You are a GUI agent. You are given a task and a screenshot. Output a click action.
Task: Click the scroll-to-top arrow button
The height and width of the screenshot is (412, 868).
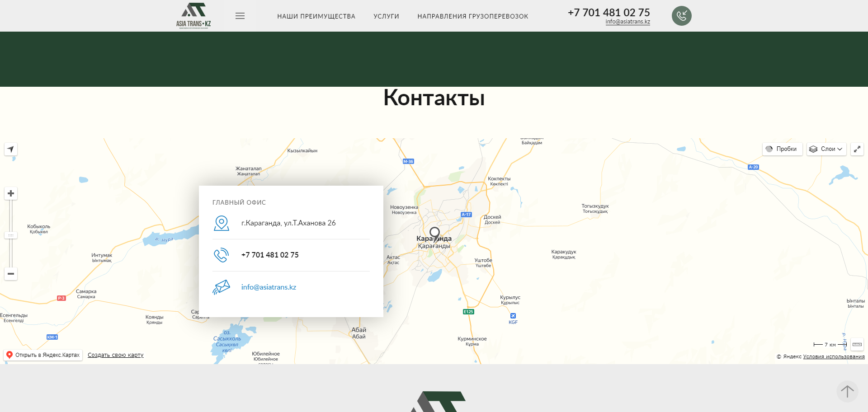click(x=848, y=391)
